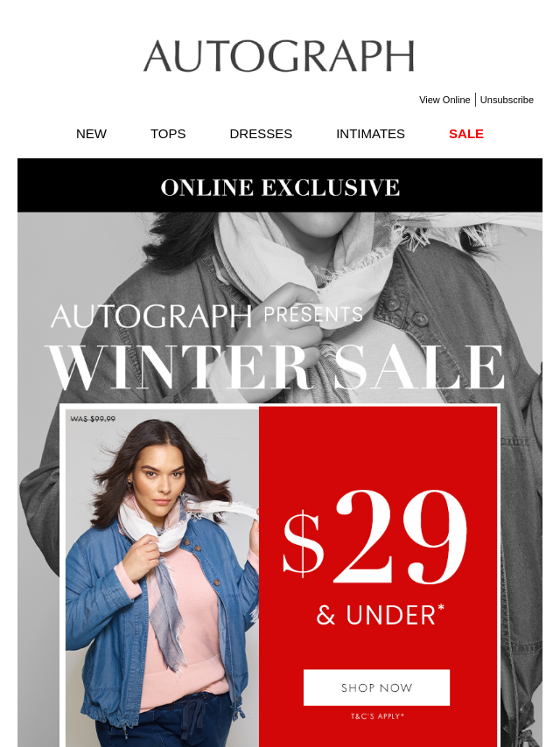Image resolution: width=560 pixels, height=747 pixels.
Task: Open the T&C'S APPLY note
Action: (377, 716)
